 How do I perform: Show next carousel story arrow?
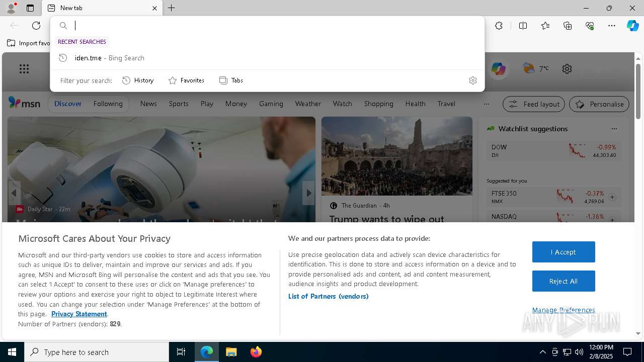tap(308, 193)
